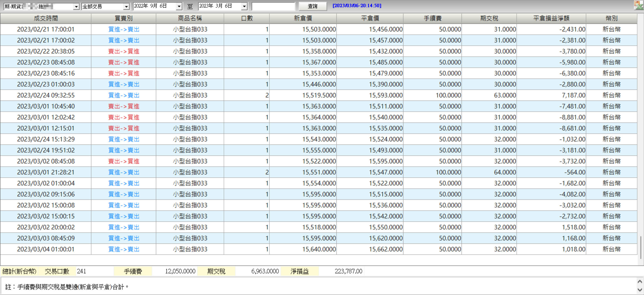Image resolution: width=644 pixels, height=295 pixels.
Task: Click the Excel export icon in the top-right
Action: pyautogui.click(x=639, y=5)
